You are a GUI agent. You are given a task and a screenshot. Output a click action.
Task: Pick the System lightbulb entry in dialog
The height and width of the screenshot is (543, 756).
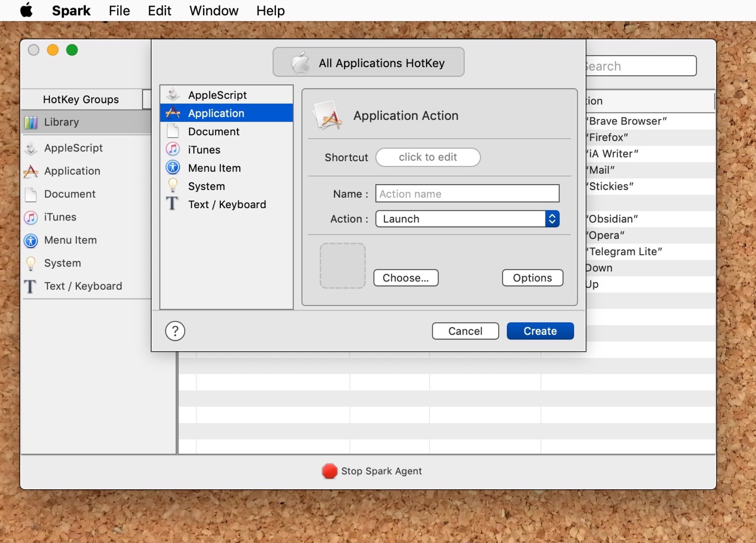[x=173, y=186]
